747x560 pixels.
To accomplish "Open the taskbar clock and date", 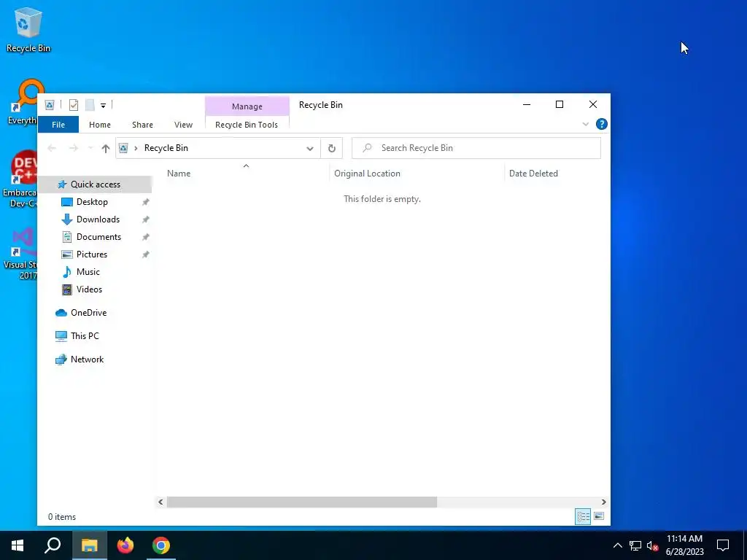I will point(684,545).
